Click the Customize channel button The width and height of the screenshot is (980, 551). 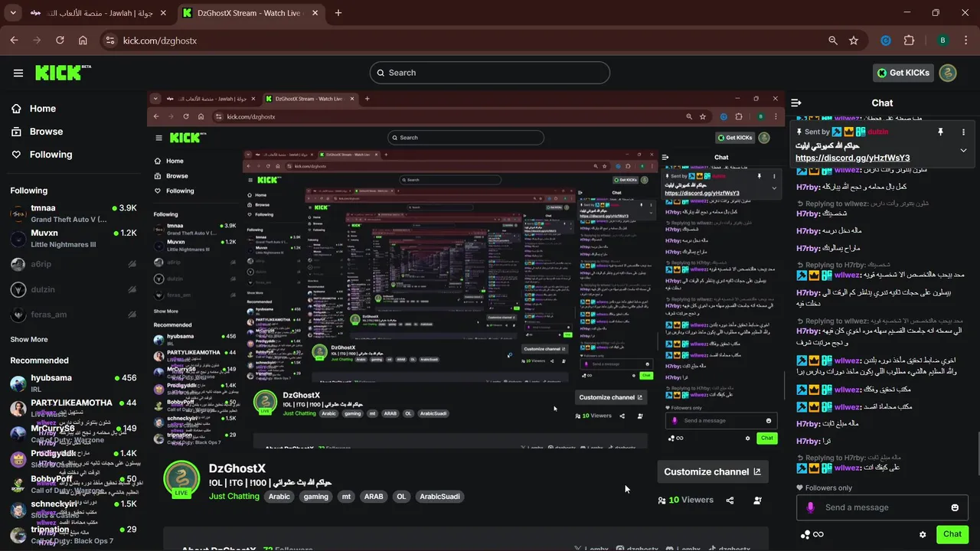coord(712,472)
